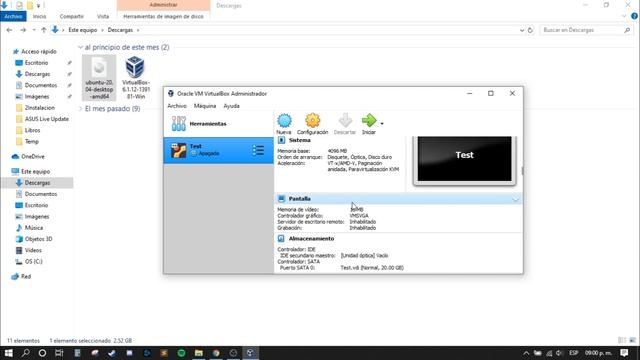Click Este equipo in address breadcrumb

click(x=83, y=30)
